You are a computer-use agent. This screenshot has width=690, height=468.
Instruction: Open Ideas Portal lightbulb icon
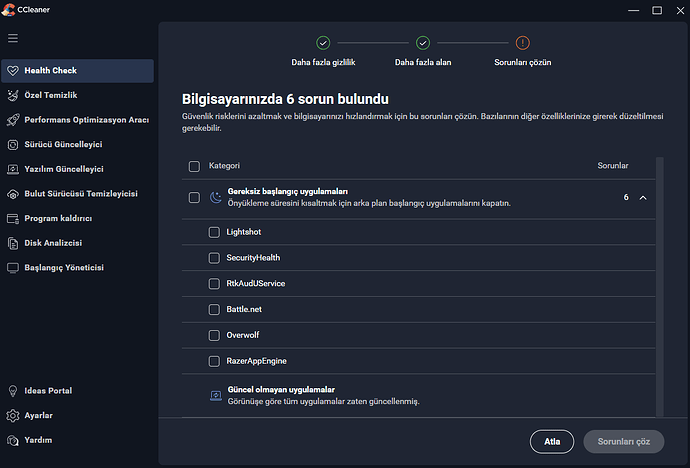(13, 391)
